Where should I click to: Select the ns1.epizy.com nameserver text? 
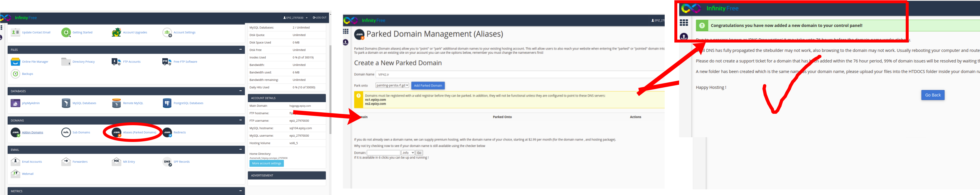tap(375, 100)
